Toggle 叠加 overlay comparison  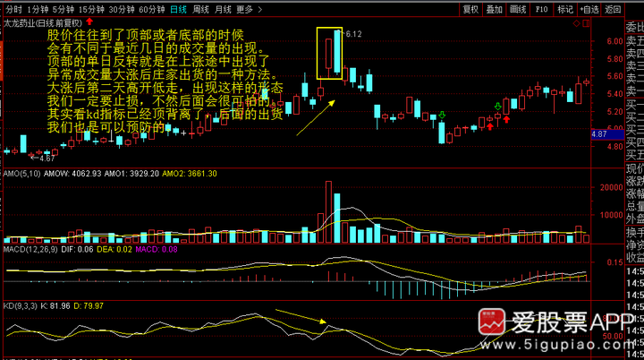(x=494, y=10)
